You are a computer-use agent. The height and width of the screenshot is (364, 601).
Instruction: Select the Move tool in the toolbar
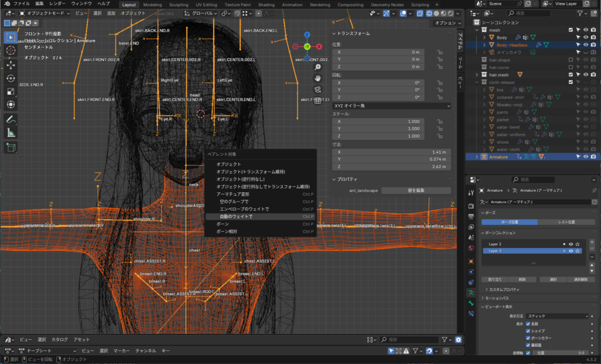coord(11,64)
